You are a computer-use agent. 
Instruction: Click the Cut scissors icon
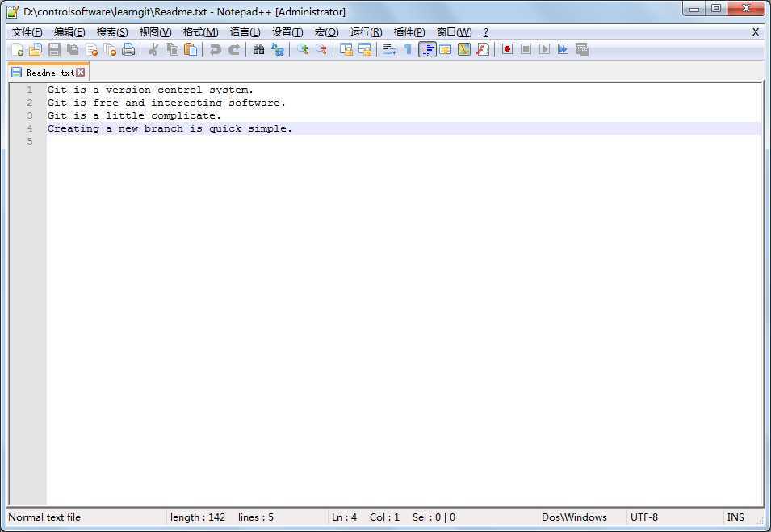pyautogui.click(x=153, y=49)
